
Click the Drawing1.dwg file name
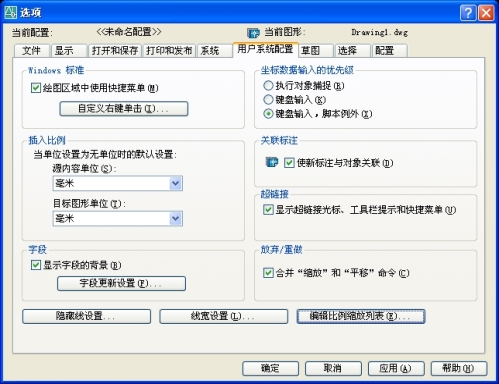(379, 33)
